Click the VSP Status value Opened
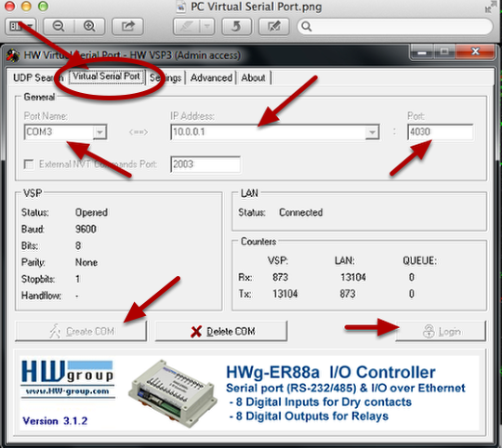Screen dimensions: 502x448 [x=91, y=213]
